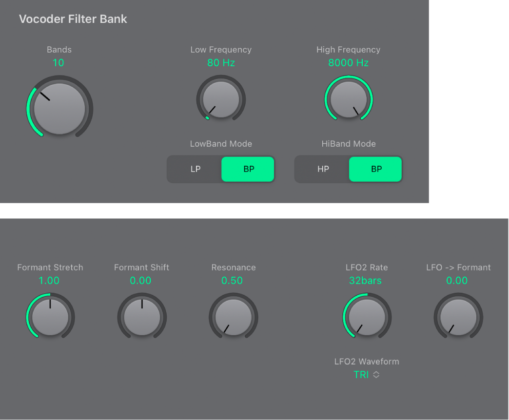Turn the LFO -> Formant knob
The height and width of the screenshot is (420, 509).
(458, 316)
